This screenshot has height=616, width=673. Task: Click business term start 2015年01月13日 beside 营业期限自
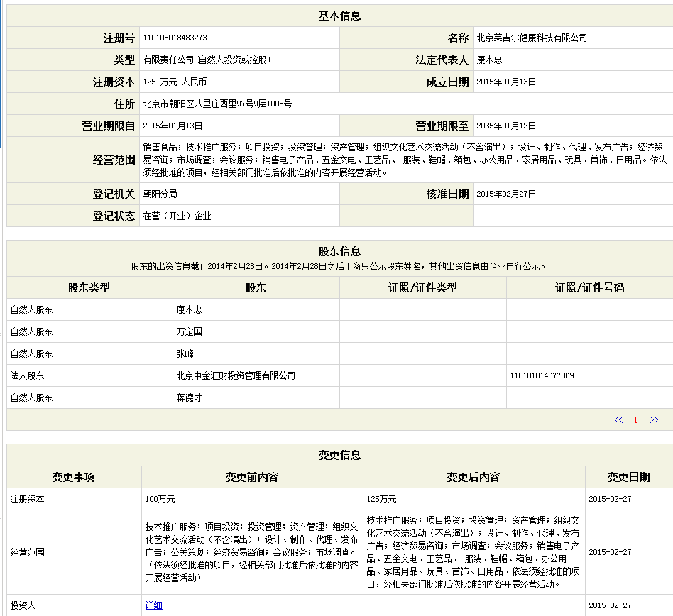tap(173, 126)
